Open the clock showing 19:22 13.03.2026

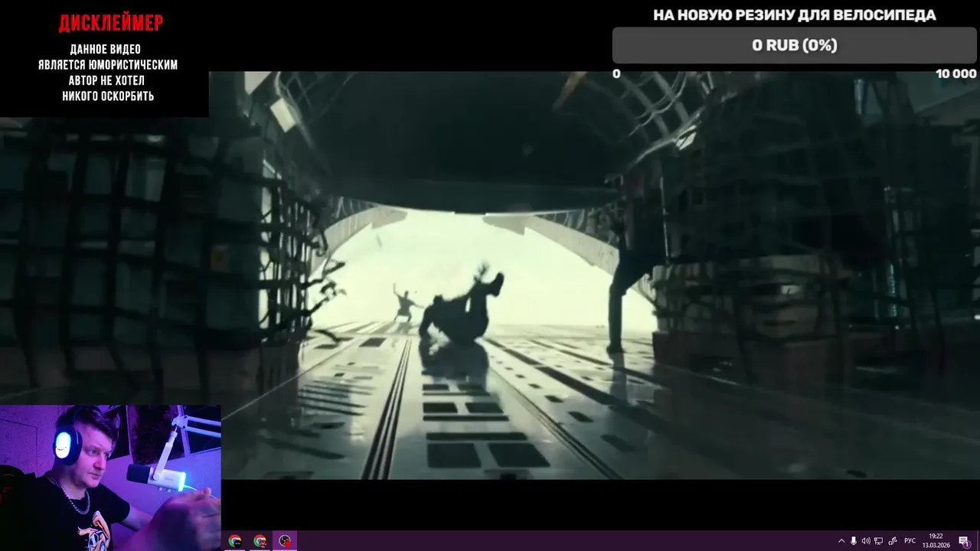tap(936, 541)
